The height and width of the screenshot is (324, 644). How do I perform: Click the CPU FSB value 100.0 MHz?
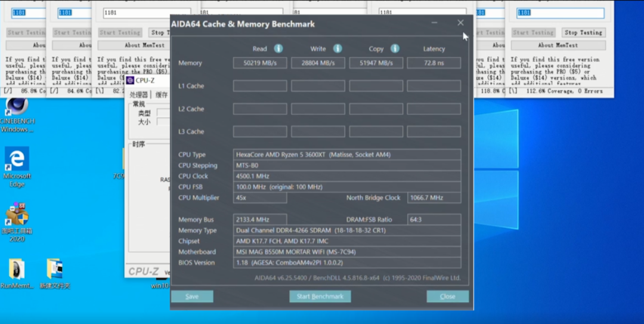click(x=347, y=187)
